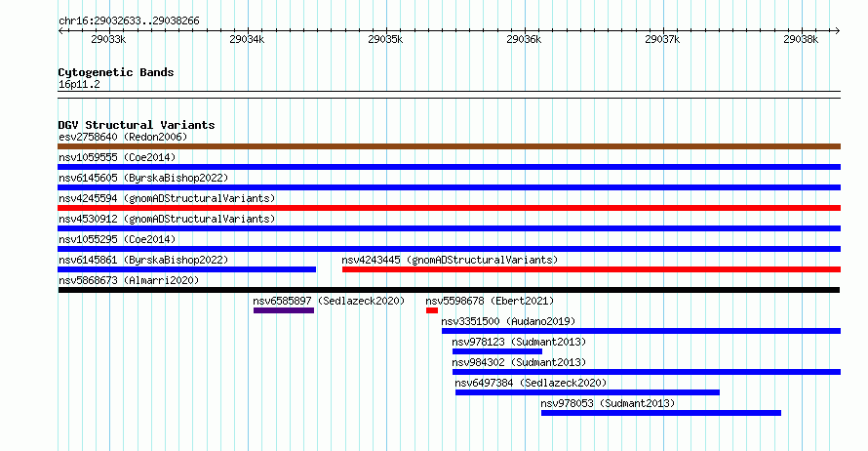
Task: Open nsv4530912 (gnomADStructuralVariants) label
Action: click(x=167, y=219)
